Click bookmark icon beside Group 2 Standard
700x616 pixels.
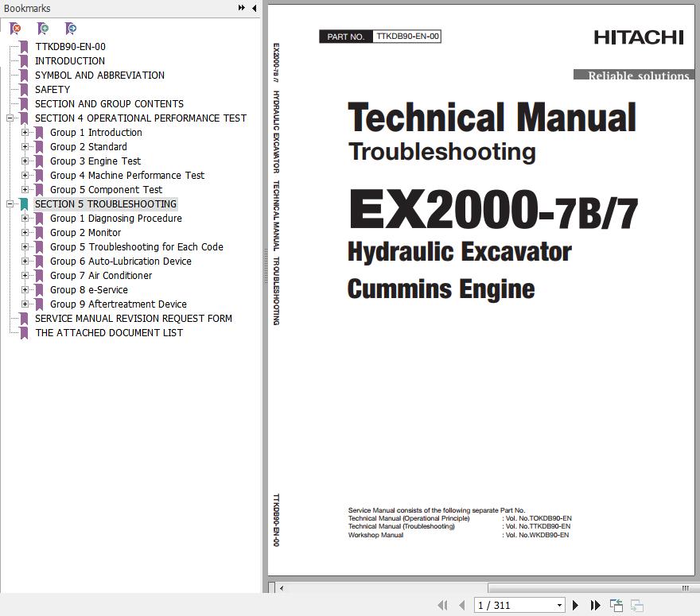click(39, 147)
